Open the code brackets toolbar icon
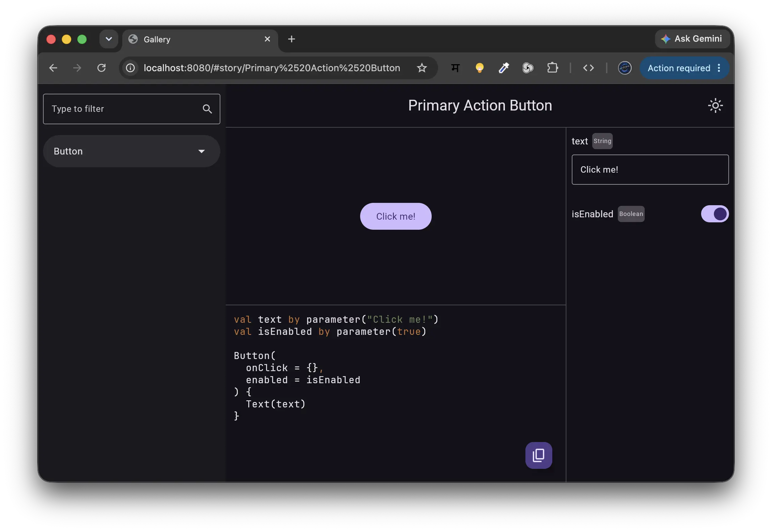The image size is (772, 532). [x=588, y=68]
